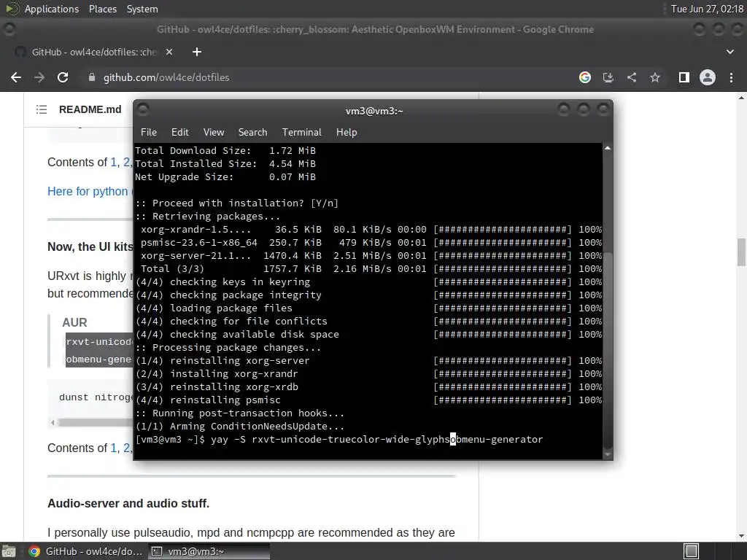
Task: Open the Google icon in address bar
Action: (585, 77)
